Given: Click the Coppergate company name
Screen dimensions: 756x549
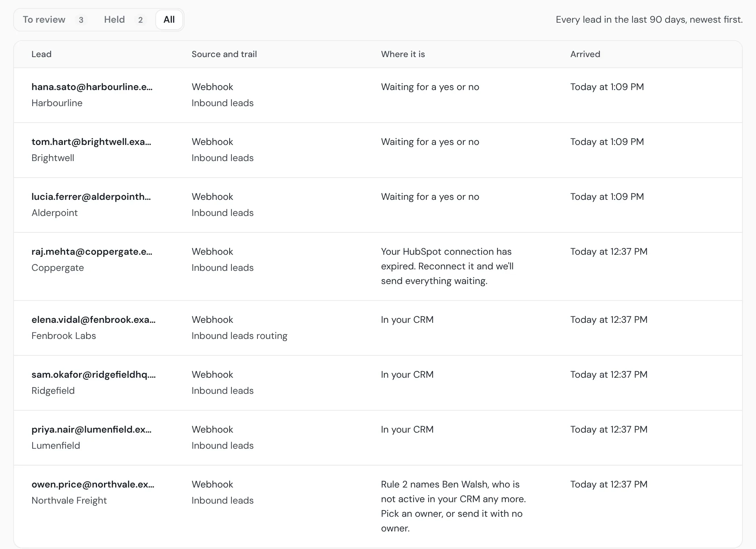Looking at the screenshot, I should coord(58,268).
